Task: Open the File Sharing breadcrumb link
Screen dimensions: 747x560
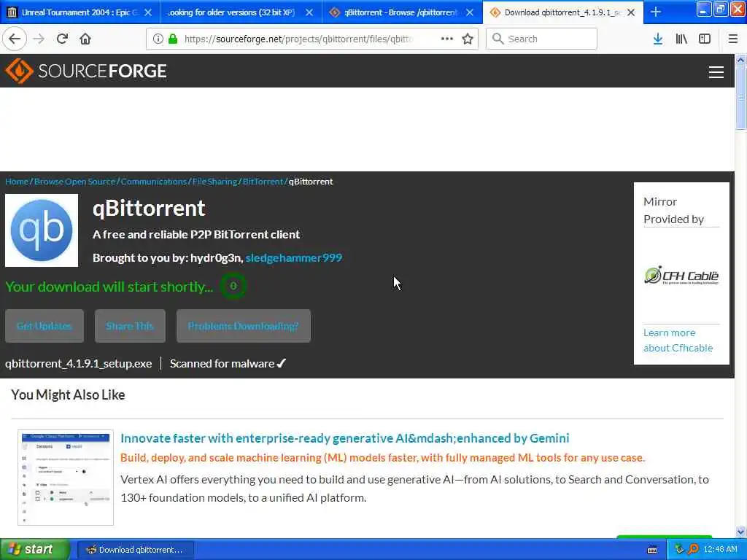Action: point(214,182)
